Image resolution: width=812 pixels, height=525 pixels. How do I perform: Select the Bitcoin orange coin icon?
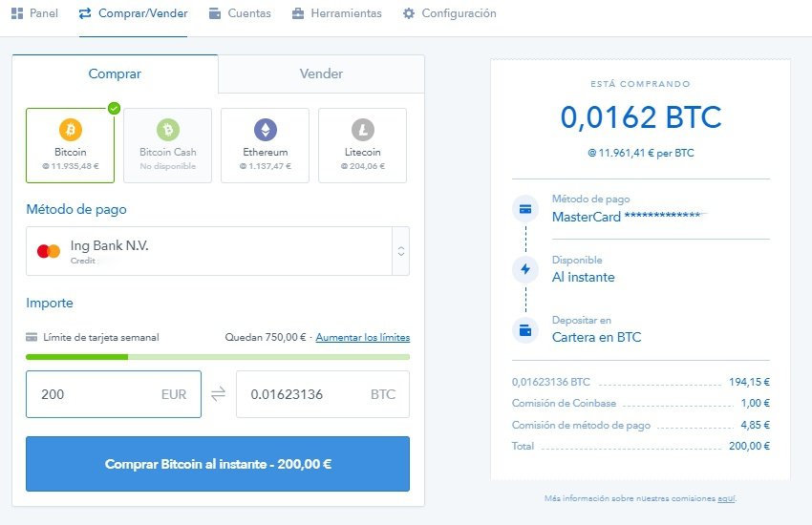[x=71, y=130]
